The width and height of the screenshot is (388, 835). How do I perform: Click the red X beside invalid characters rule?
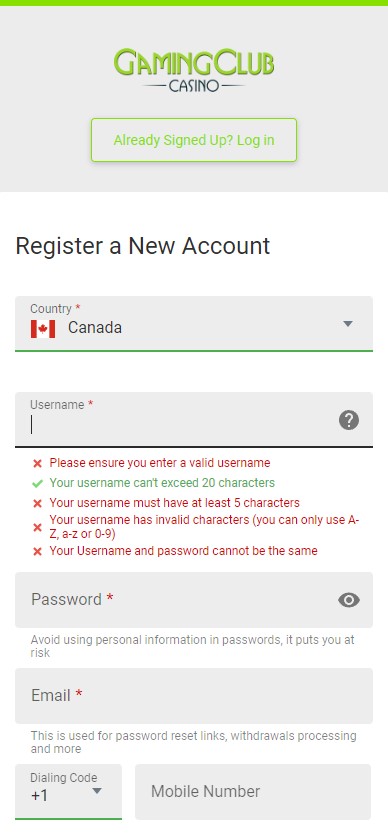click(x=37, y=527)
